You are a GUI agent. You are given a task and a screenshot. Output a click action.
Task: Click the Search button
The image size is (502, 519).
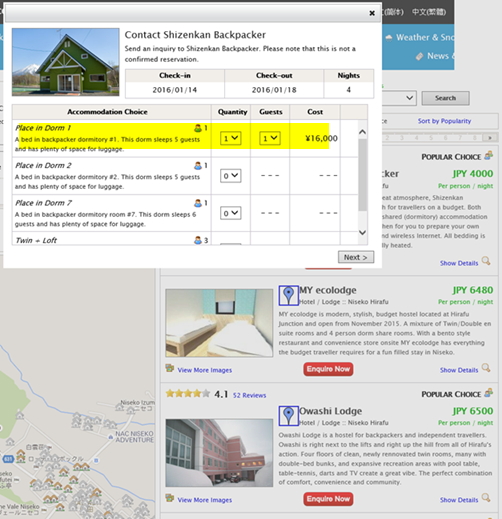point(445,98)
